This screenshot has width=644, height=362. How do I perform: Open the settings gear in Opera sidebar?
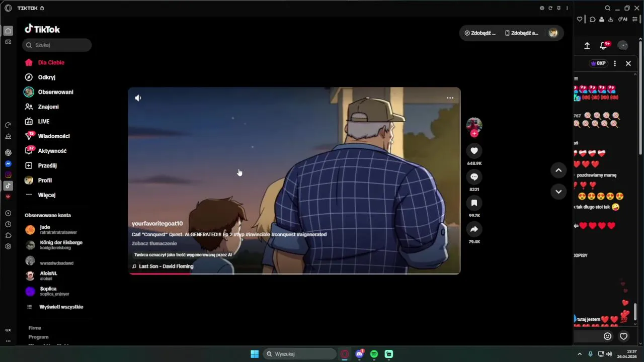pyautogui.click(x=8, y=246)
